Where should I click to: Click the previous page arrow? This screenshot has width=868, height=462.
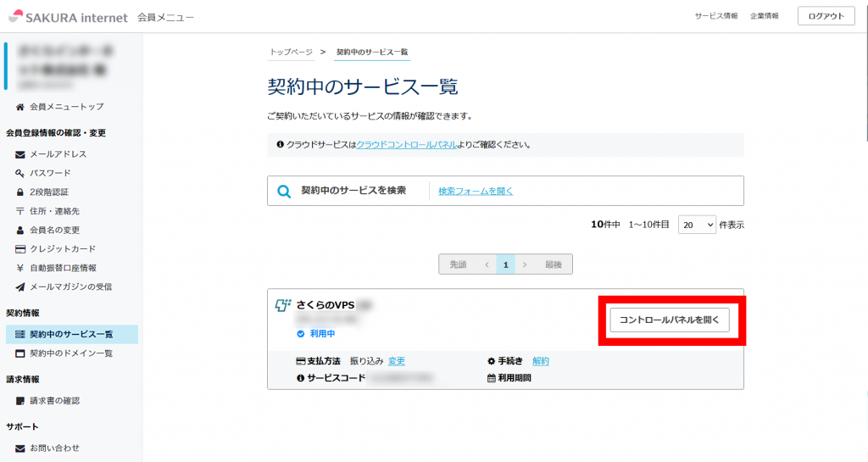[x=487, y=264]
